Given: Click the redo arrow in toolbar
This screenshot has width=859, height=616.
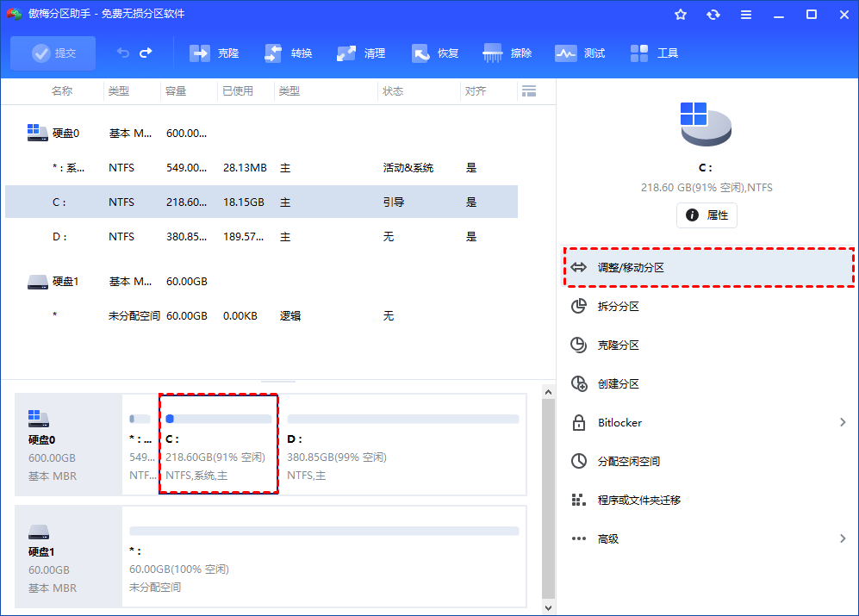Looking at the screenshot, I should tap(146, 53).
